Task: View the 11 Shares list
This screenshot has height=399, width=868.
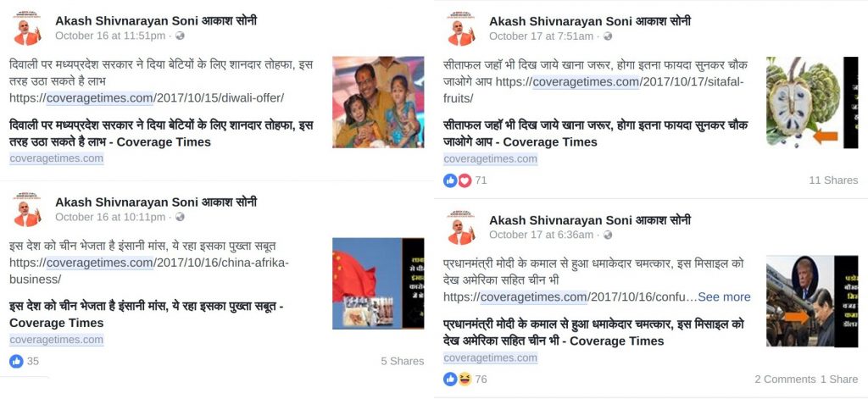Action: click(833, 180)
